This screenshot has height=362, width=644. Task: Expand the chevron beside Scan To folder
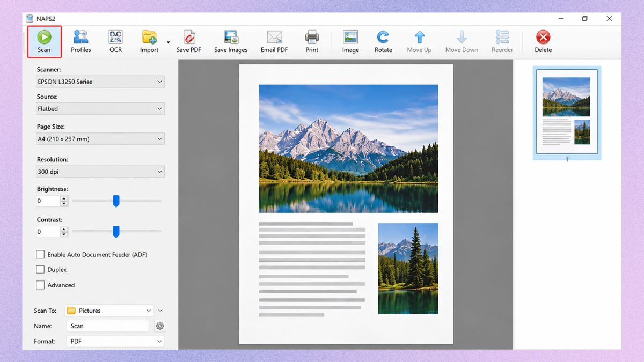pos(160,311)
